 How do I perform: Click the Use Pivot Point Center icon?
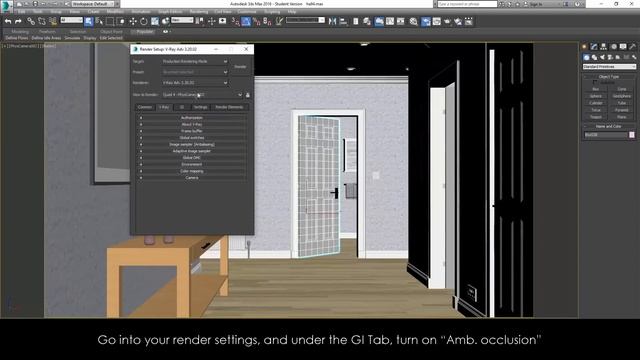[x=200, y=21]
